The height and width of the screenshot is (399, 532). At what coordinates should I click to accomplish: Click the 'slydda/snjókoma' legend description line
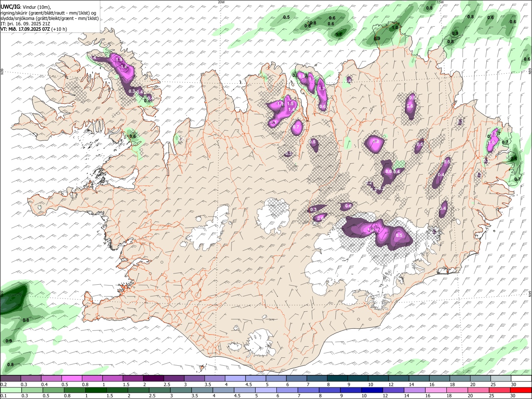point(49,18)
